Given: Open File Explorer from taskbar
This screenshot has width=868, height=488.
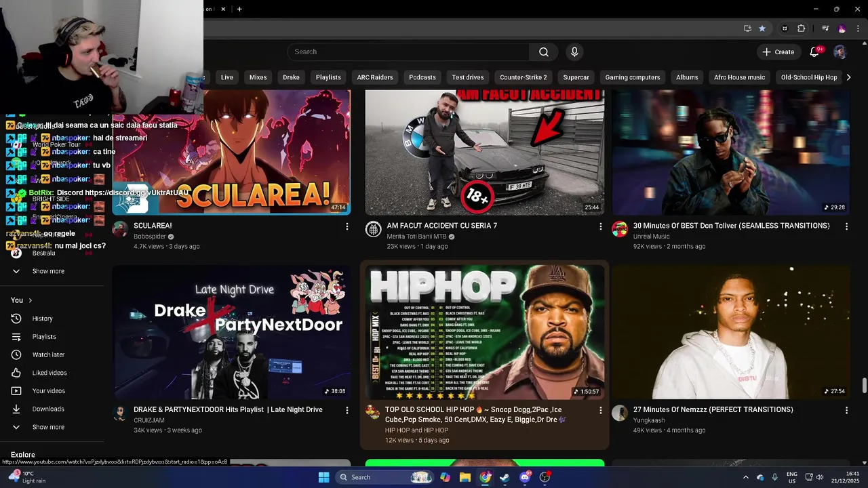Looking at the screenshot, I should (x=465, y=477).
